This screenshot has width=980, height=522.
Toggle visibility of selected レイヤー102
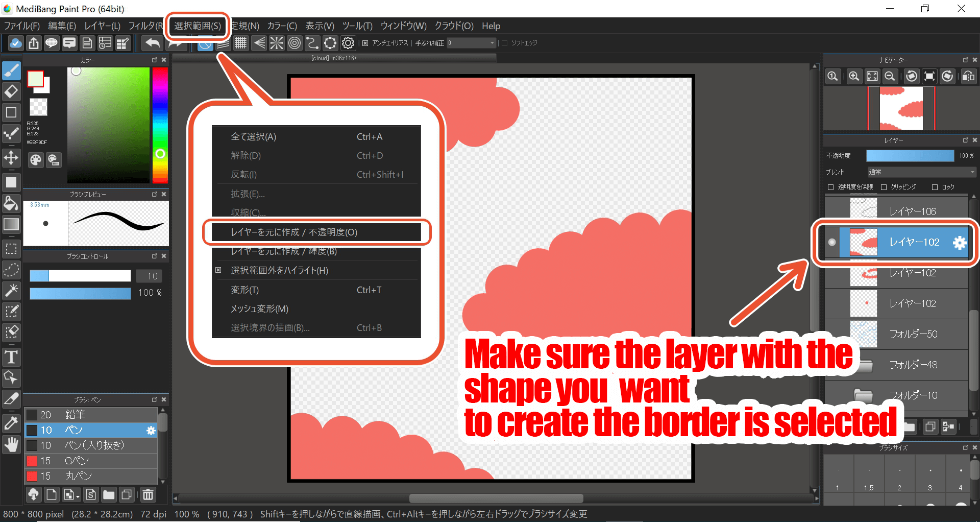click(x=832, y=242)
